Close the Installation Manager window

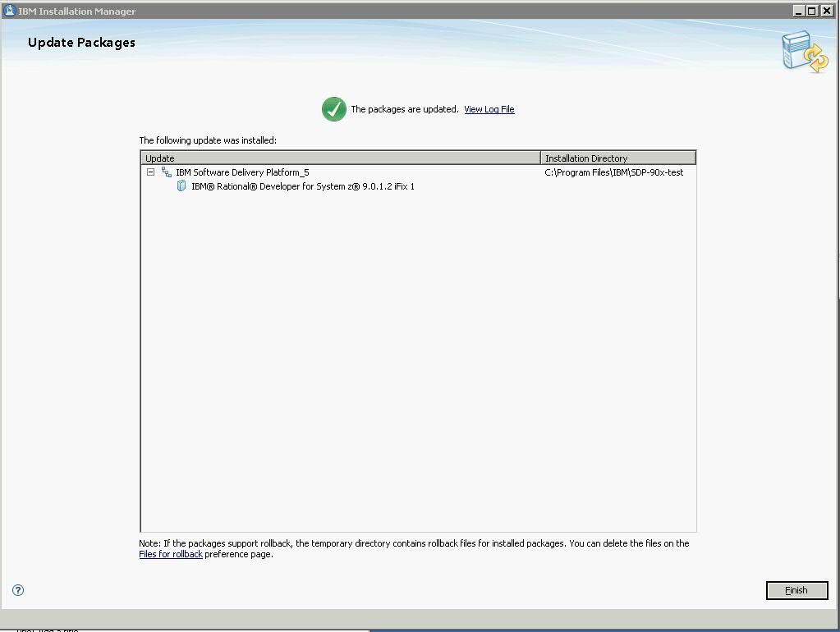pos(827,11)
